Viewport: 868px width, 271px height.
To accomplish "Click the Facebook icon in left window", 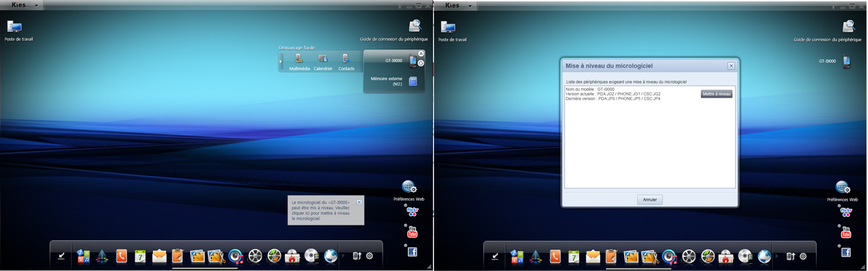I will (412, 252).
